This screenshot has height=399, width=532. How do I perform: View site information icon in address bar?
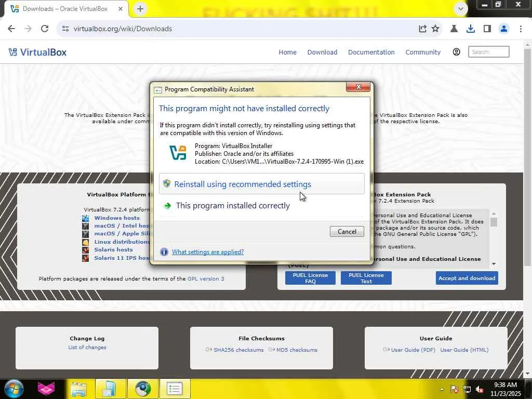tap(65, 29)
